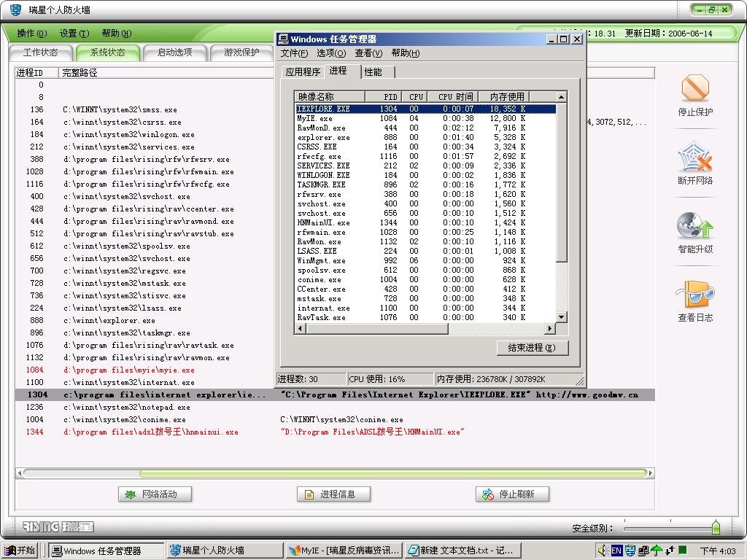Select highlighted internet explorer row ID 1304
Viewport: 747px width, 560px height.
335,394
